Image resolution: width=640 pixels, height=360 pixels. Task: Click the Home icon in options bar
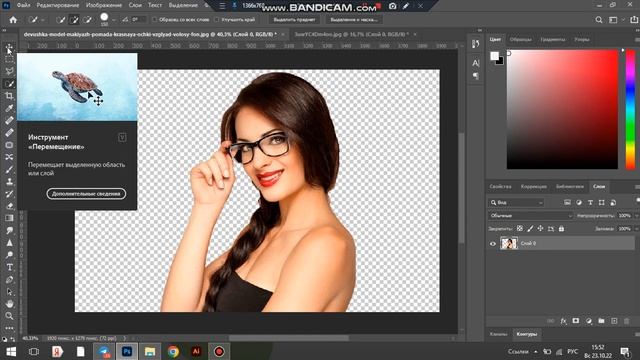(x=13, y=20)
